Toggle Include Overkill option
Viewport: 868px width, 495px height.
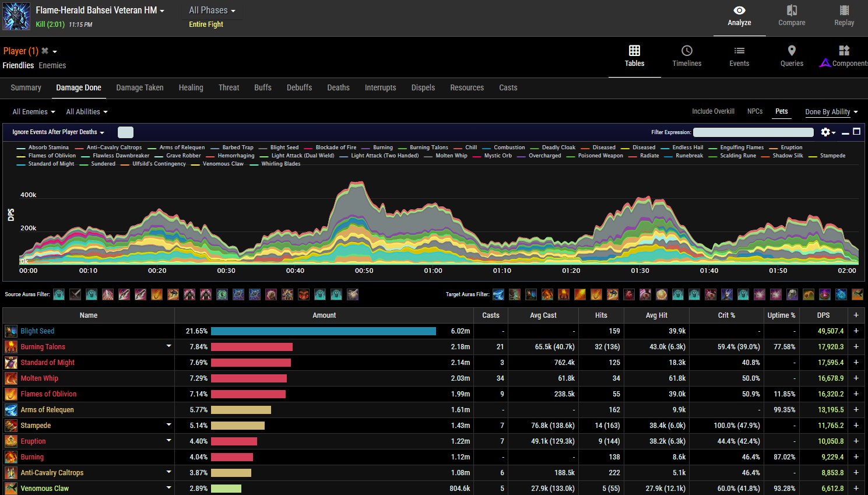tap(713, 111)
